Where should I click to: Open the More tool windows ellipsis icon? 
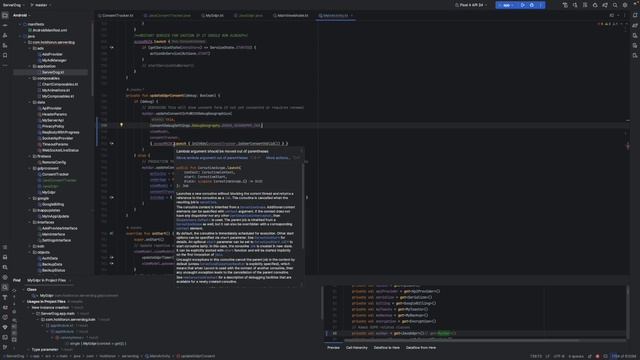click(5, 65)
